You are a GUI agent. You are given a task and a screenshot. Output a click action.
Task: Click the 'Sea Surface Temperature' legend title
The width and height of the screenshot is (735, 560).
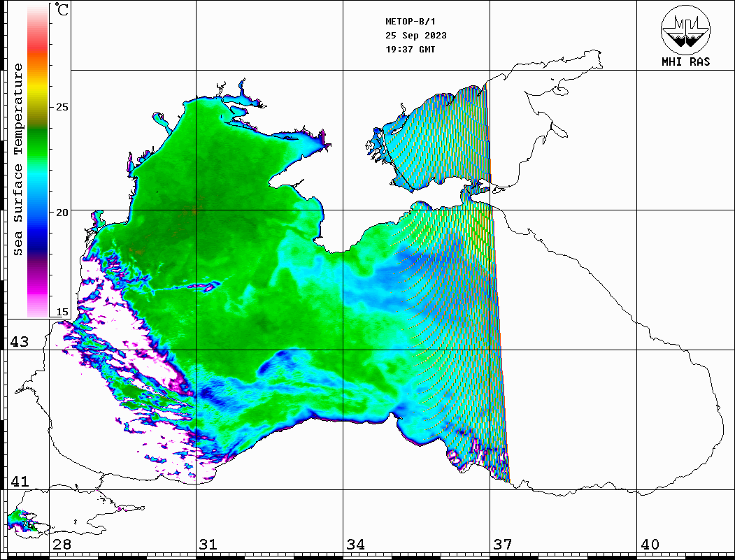(x=17, y=159)
